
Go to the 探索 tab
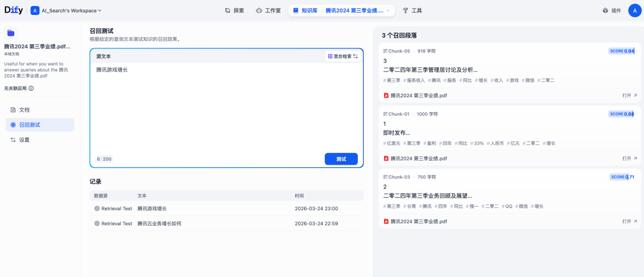pos(234,11)
